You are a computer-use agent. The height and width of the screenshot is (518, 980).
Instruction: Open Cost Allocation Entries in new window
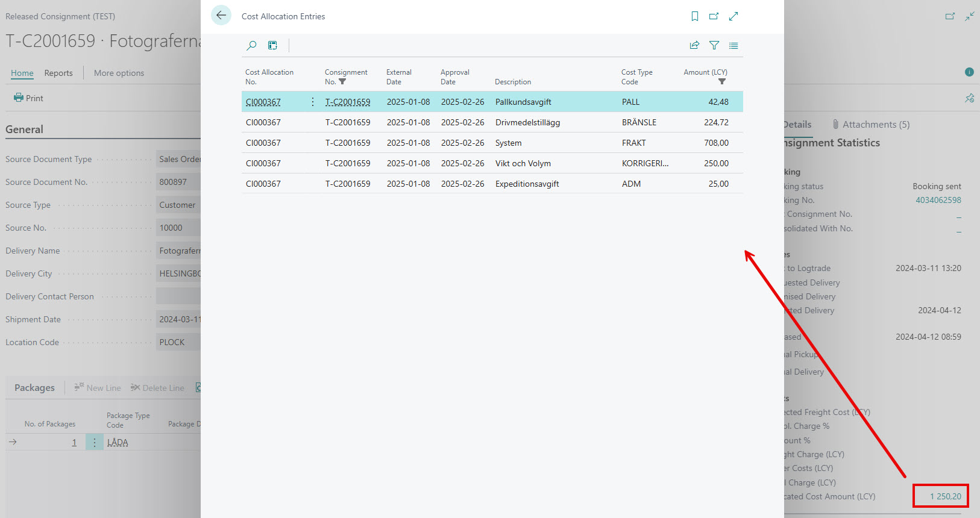click(x=714, y=16)
